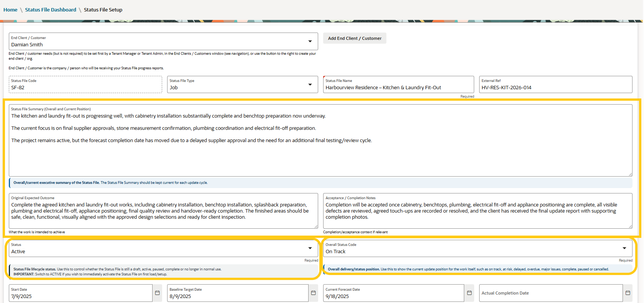The width and height of the screenshot is (644, 303).
Task: Open Baseline Target Date calendar picker
Action: [313, 293]
